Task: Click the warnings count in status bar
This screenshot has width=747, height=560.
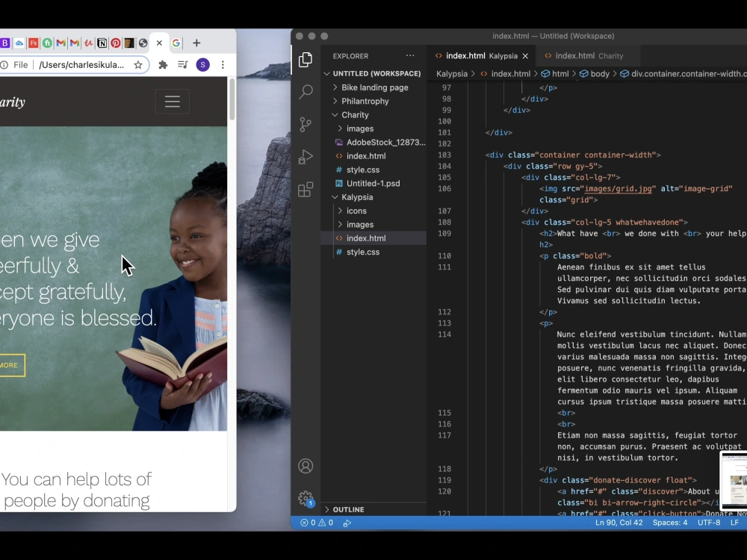Action: pos(326,523)
